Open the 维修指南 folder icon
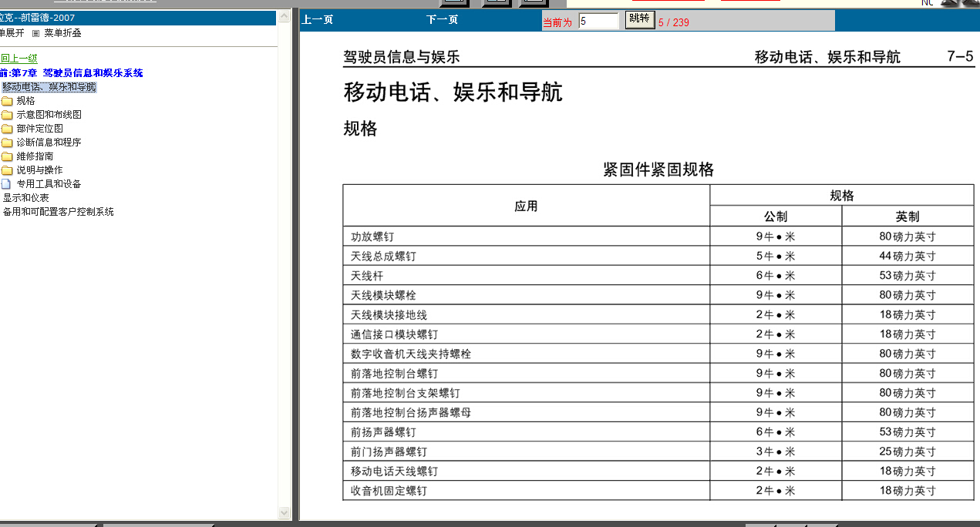The width and height of the screenshot is (980, 527). pyautogui.click(x=7, y=156)
